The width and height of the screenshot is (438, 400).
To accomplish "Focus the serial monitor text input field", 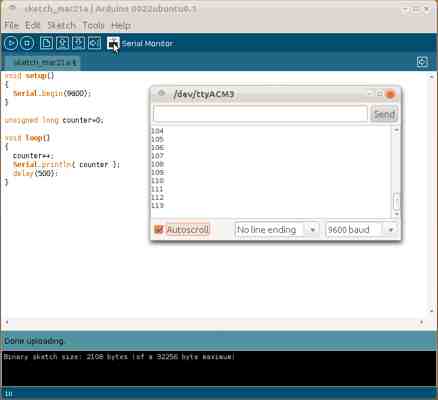I will point(260,114).
